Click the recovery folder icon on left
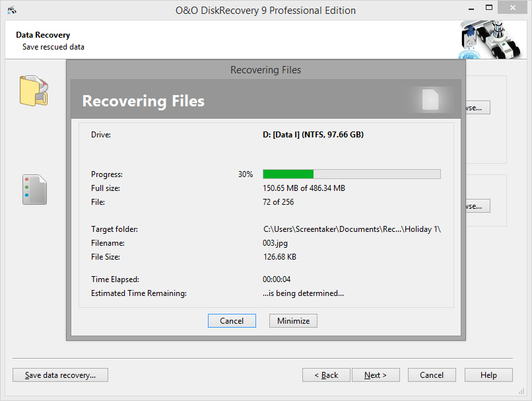The height and width of the screenshot is (401, 532). [x=34, y=91]
